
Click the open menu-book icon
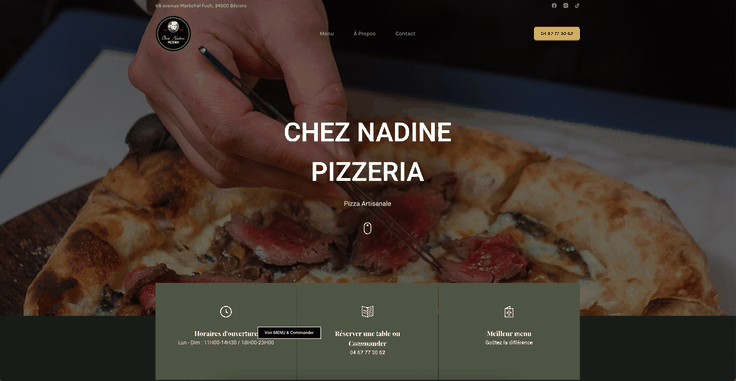click(x=368, y=312)
